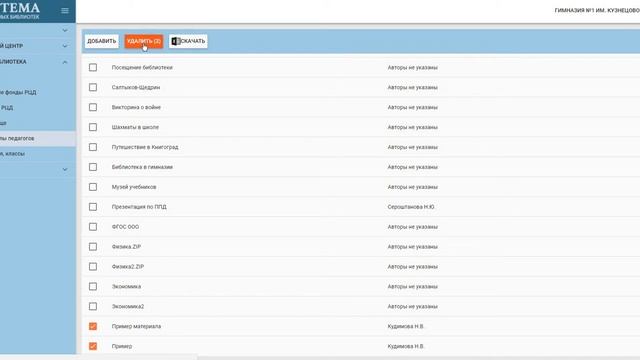Select the Физика.ZIP row checkbox
Viewport: 640px width, 360px height.
pyautogui.click(x=93, y=247)
